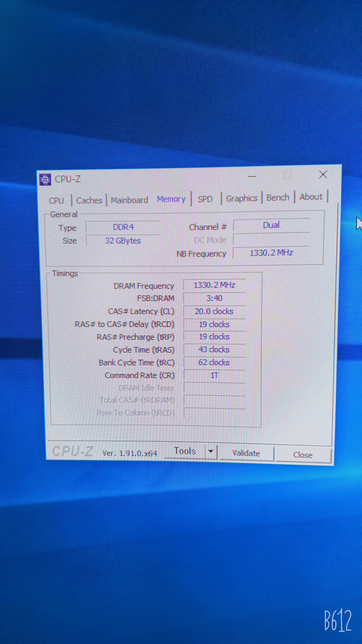Click the RAS# Precharge (tRP) value
This screenshot has height=644, width=362.
(214, 337)
